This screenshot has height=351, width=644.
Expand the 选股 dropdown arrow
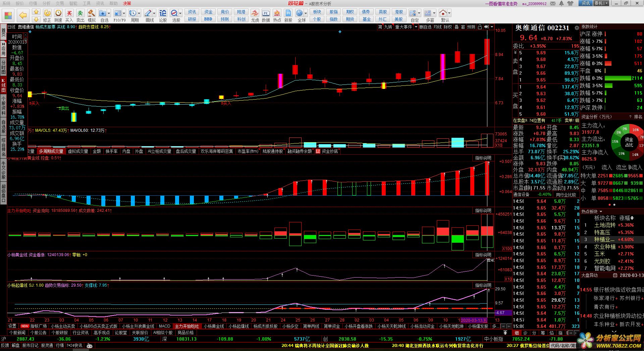click(x=180, y=13)
